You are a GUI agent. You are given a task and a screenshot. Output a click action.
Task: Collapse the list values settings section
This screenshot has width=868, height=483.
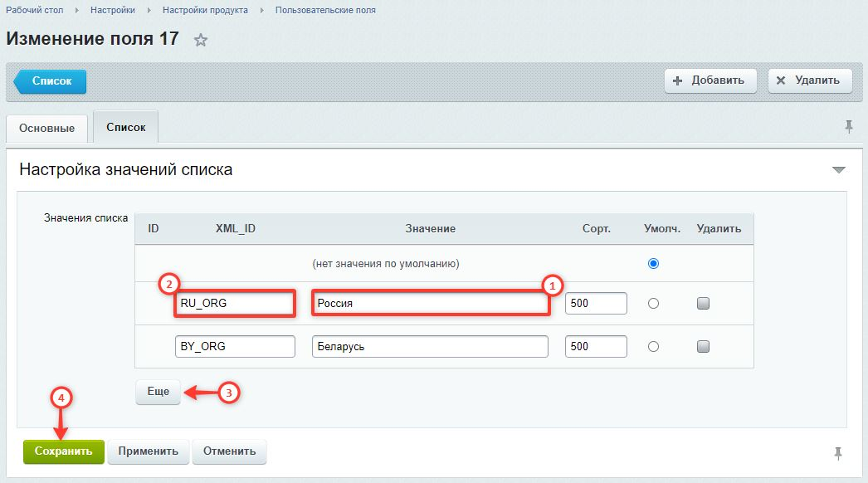coord(839,169)
